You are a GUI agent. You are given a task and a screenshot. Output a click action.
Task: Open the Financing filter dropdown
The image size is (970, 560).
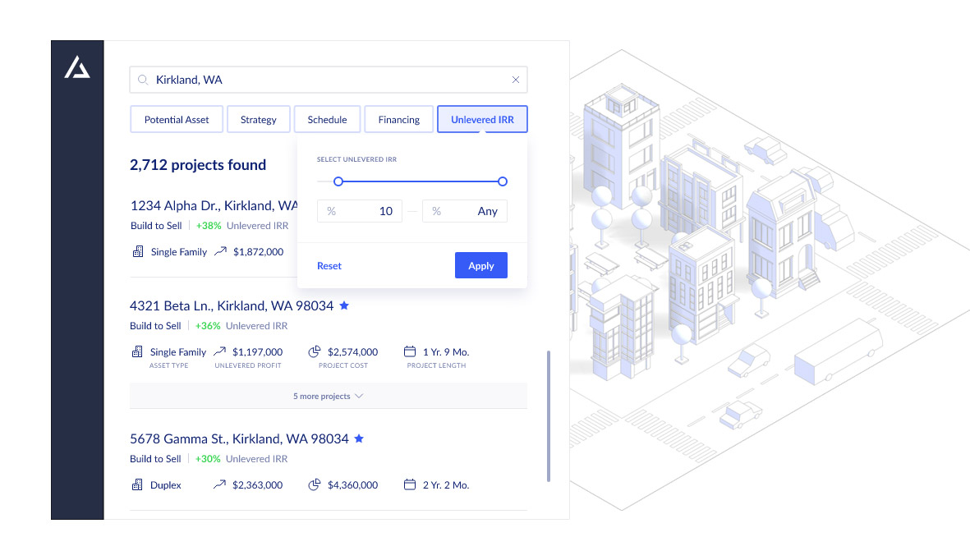coord(398,119)
